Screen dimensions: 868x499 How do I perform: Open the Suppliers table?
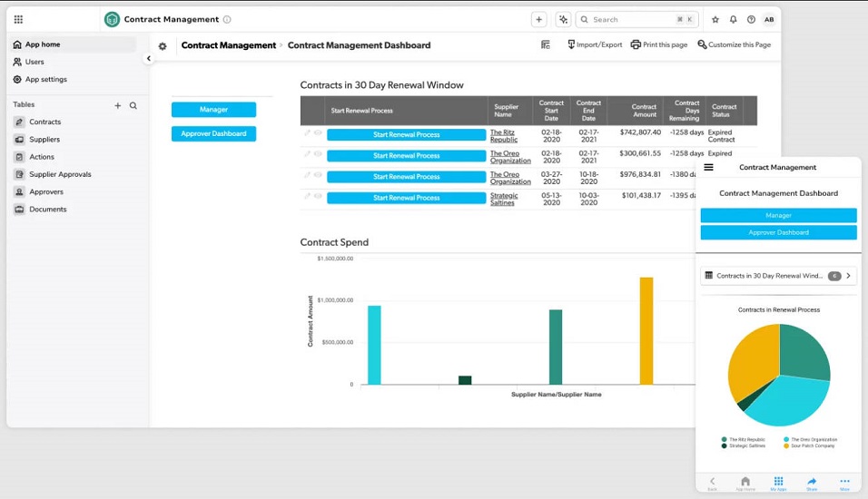[x=44, y=140]
